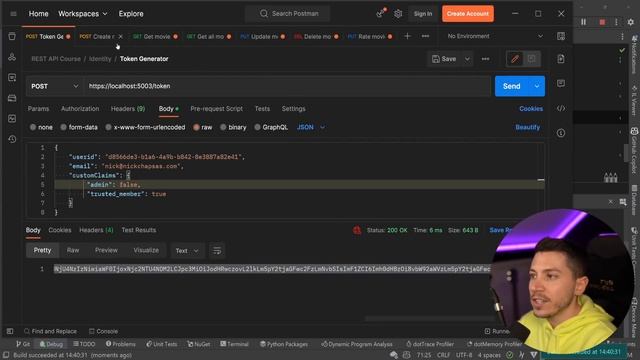640x360 pixels.
Task: Select the raw body type
Action: (x=202, y=127)
